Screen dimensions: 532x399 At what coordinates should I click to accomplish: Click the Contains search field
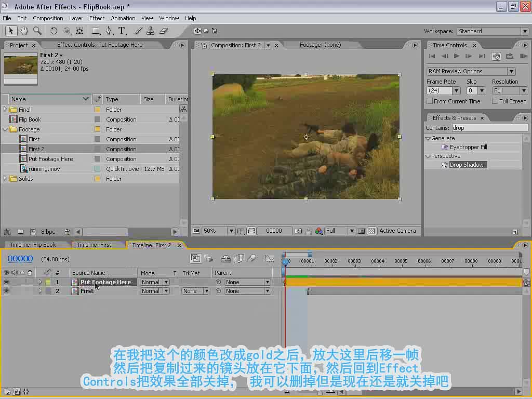coord(489,128)
